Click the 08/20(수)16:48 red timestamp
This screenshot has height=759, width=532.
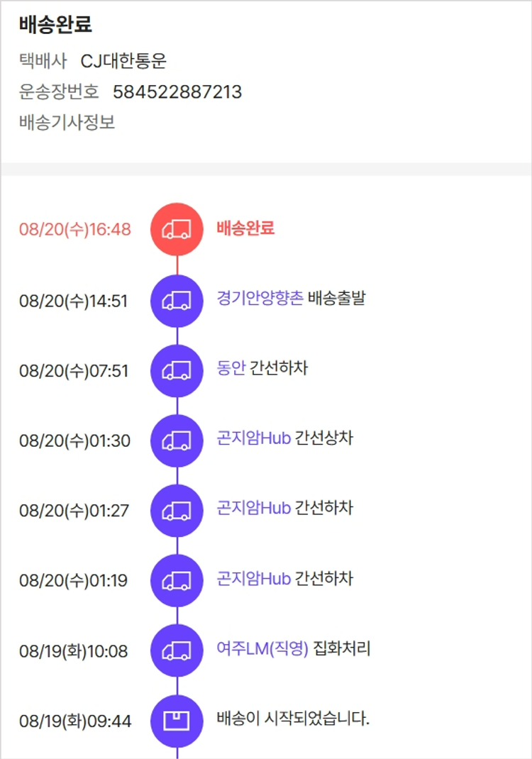click(x=74, y=230)
